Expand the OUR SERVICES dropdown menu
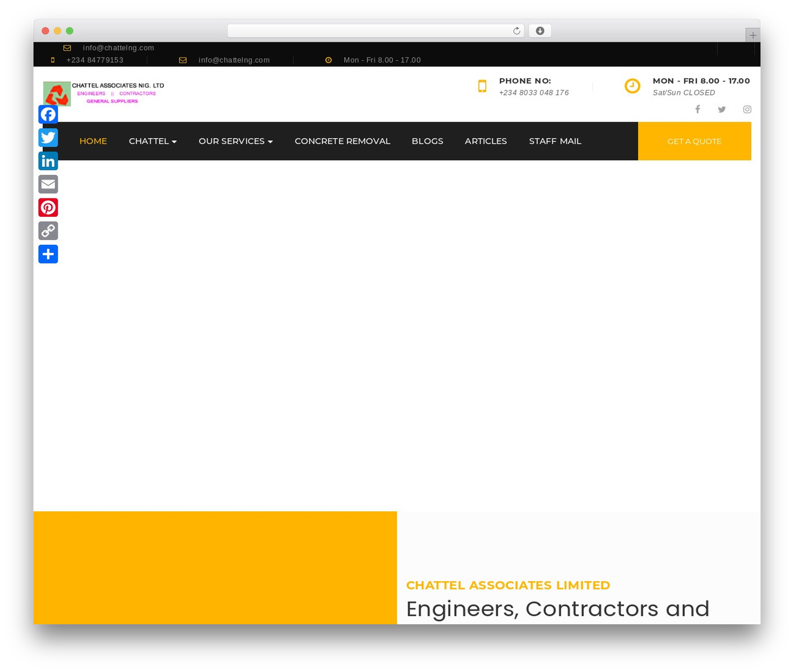Viewport: 794px width, 672px height. coord(236,141)
